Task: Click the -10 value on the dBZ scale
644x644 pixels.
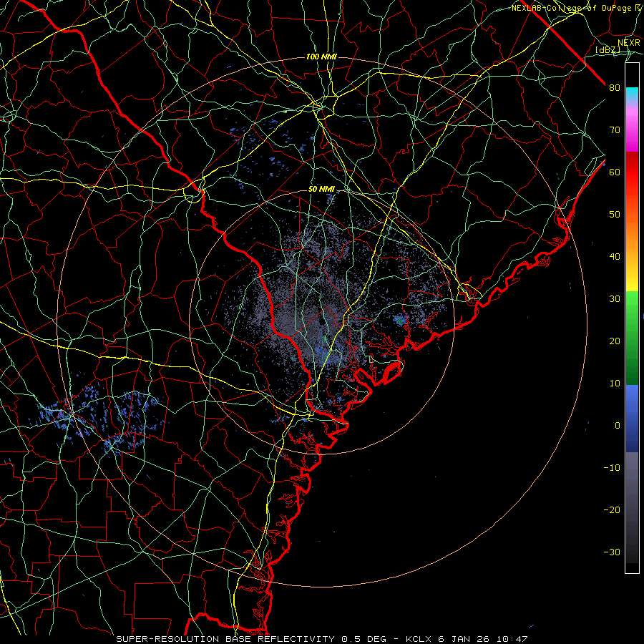Action: (612, 468)
